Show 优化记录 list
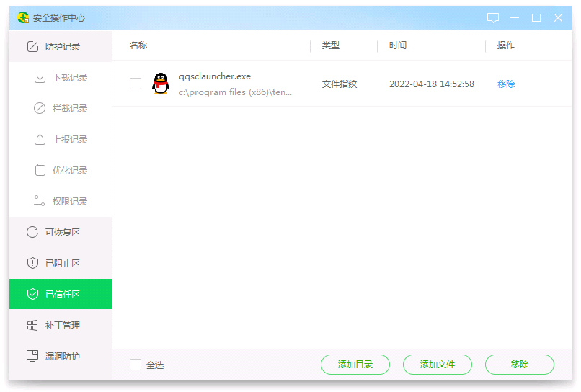Image resolution: width=581 pixels, height=392 pixels. pos(61,170)
